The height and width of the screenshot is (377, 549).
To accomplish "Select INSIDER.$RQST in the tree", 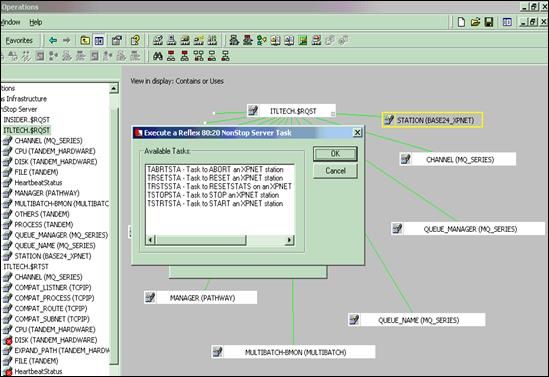I will [27, 120].
